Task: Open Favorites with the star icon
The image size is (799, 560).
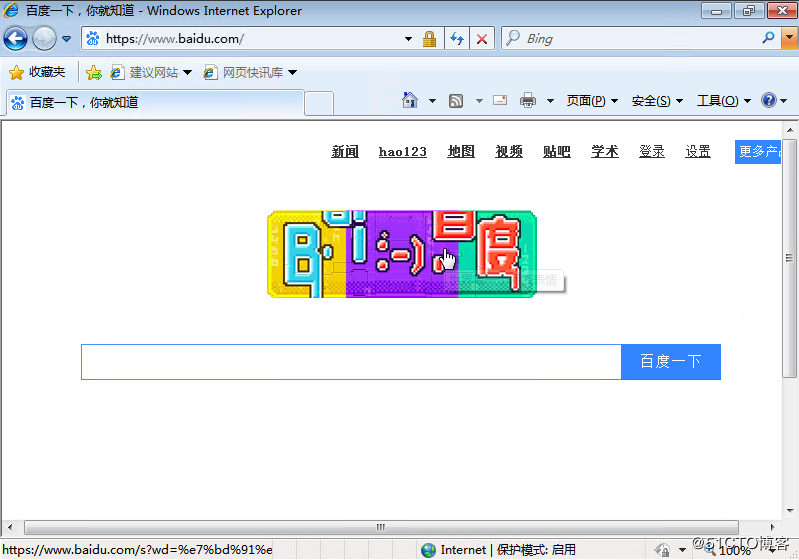Action: coord(37,72)
